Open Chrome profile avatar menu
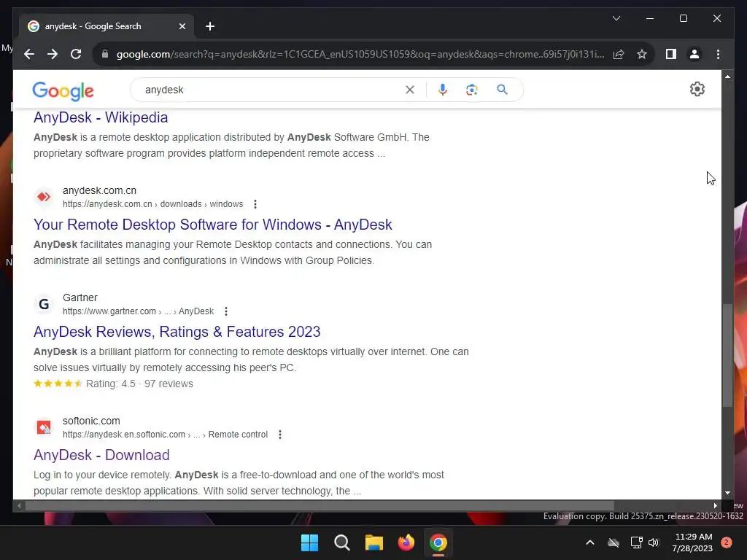747x560 pixels. pyautogui.click(x=694, y=54)
